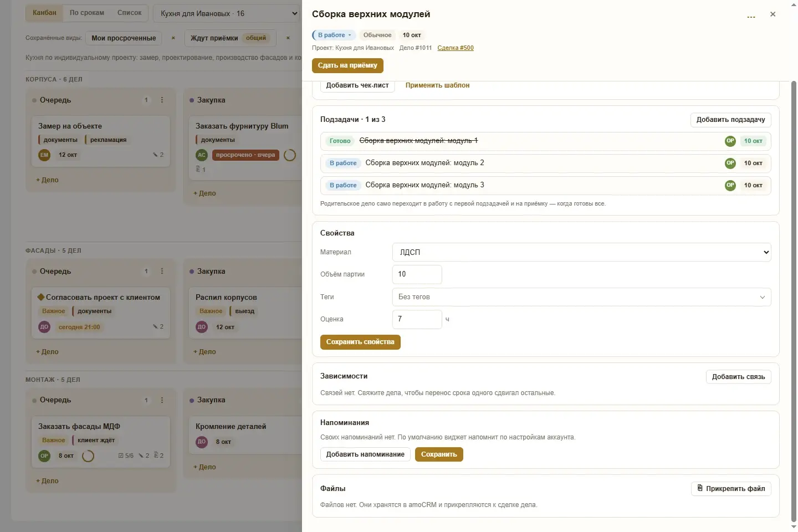Screen dimensions: 798x532
Task: Open the В работе status dropdown in the header
Action: point(334,35)
